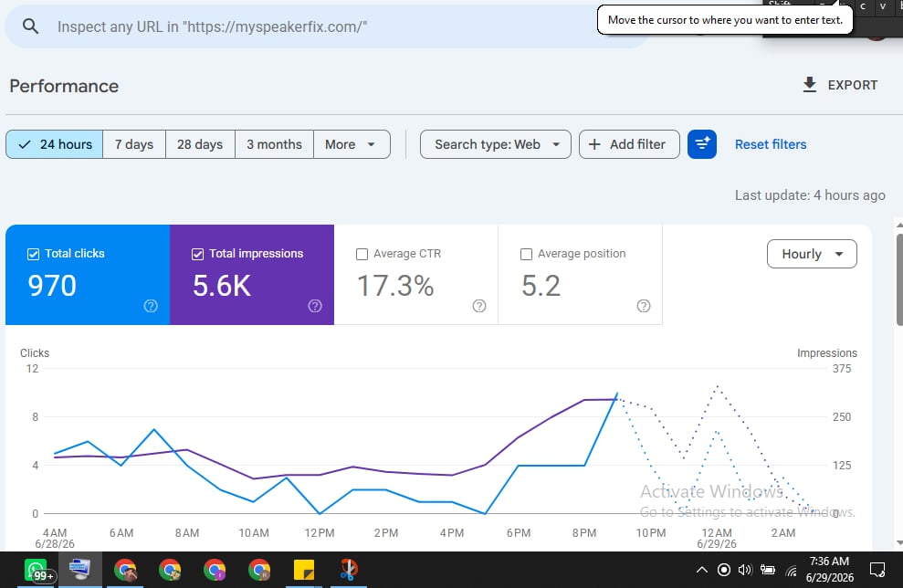This screenshot has width=903, height=588.
Task: Enable the Average position checkbox
Action: pos(526,254)
